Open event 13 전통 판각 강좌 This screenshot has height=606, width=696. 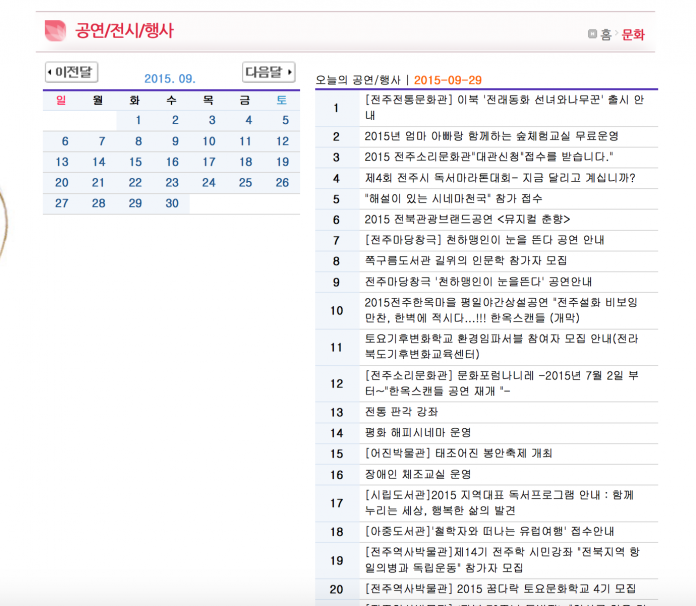(401, 412)
